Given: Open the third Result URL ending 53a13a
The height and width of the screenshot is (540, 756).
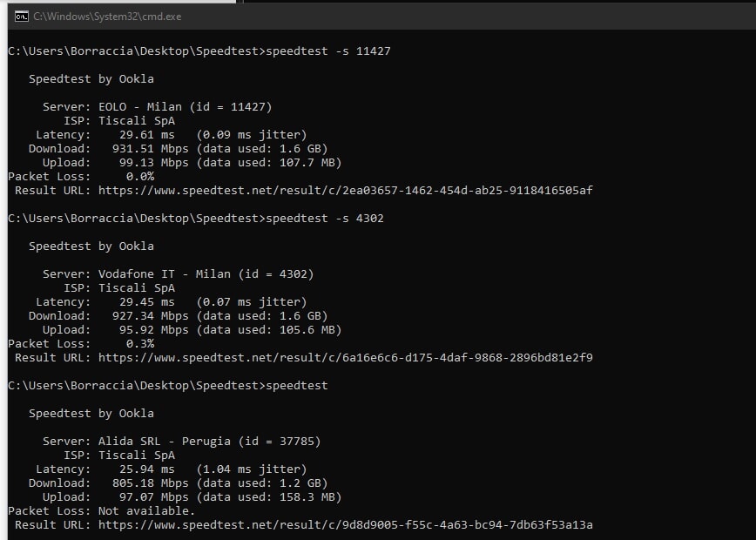Looking at the screenshot, I should 345,525.
